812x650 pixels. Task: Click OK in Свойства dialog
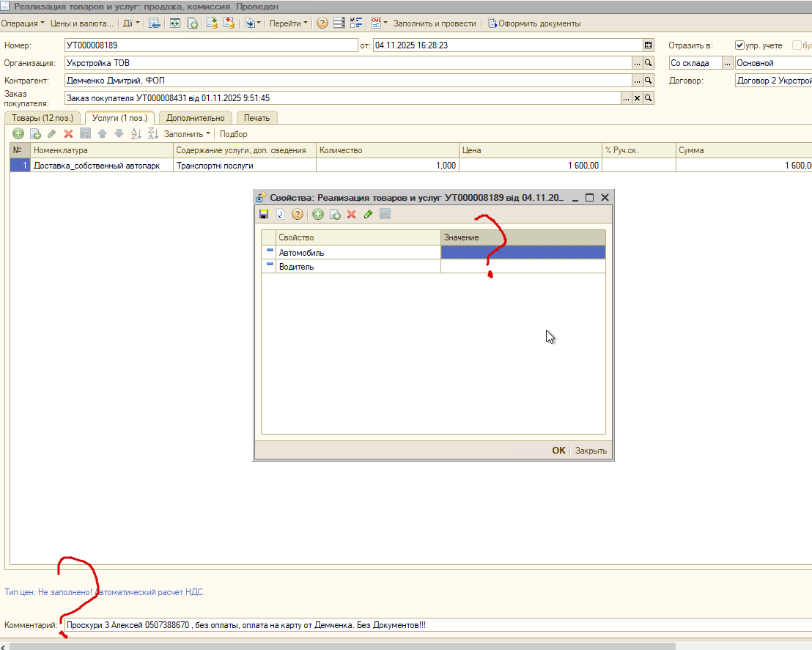coord(558,451)
